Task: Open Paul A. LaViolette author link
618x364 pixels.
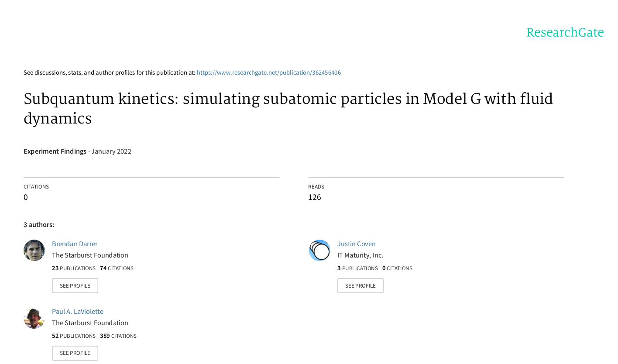Action: click(77, 312)
